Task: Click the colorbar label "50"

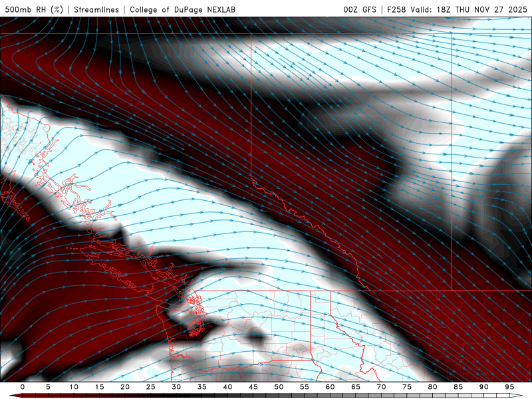Action: [x=279, y=387]
